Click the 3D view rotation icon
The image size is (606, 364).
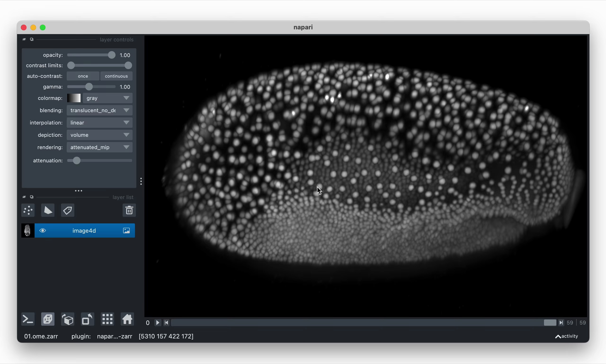[x=67, y=320]
